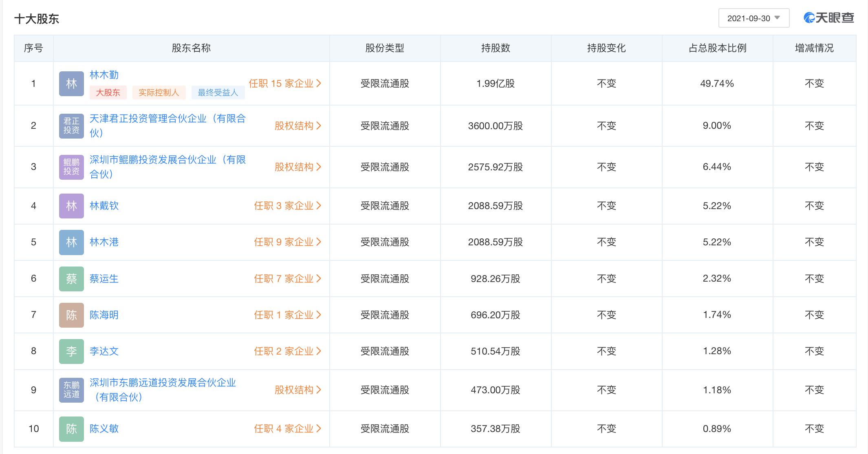This screenshot has height=454, width=868.
Task: Open the 2021-09-30 date dropdown
Action: [x=753, y=18]
